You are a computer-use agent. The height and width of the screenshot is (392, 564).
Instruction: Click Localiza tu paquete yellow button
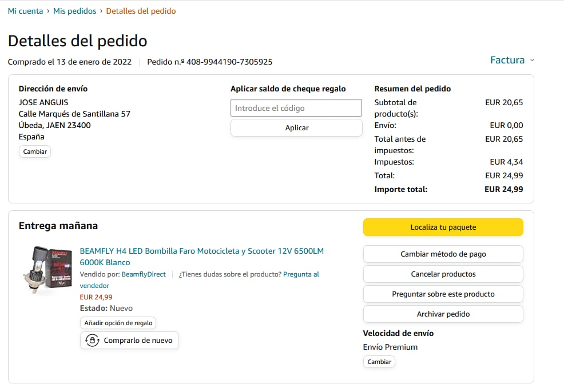[443, 227]
